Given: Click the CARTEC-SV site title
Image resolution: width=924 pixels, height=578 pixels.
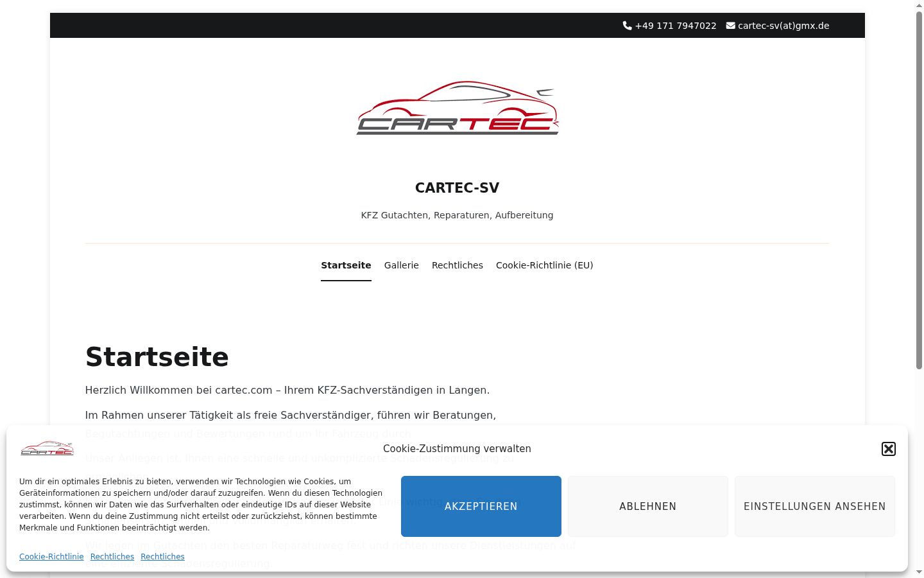Looking at the screenshot, I should (x=458, y=188).
